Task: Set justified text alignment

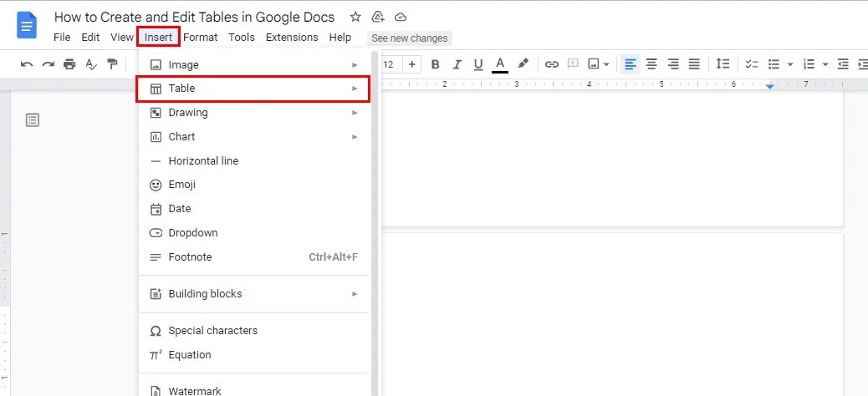Action: pos(694,64)
